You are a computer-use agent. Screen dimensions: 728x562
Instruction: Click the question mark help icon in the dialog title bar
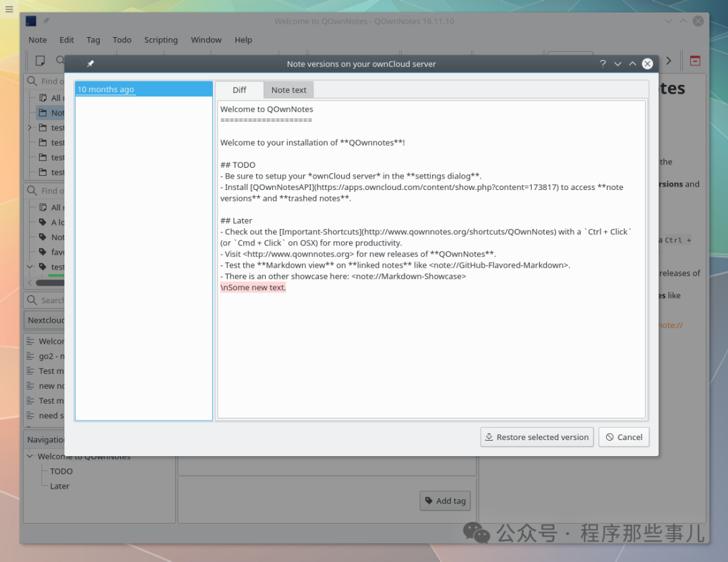coord(603,63)
